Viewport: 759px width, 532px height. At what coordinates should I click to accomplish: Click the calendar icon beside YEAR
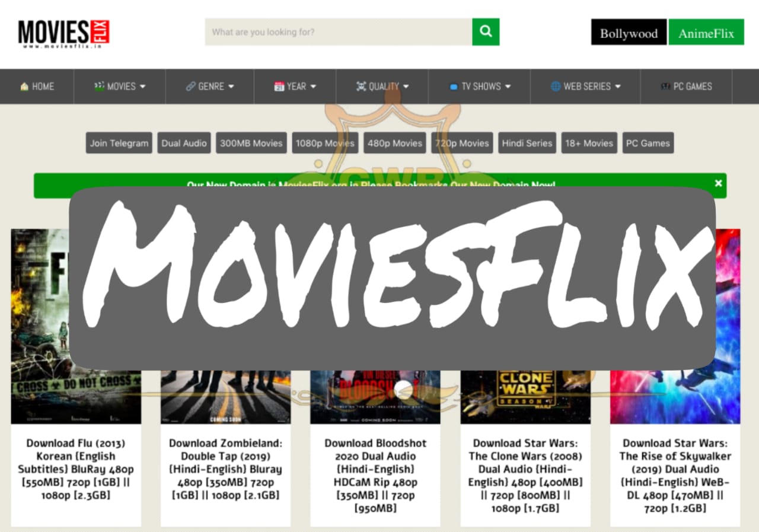click(x=279, y=87)
